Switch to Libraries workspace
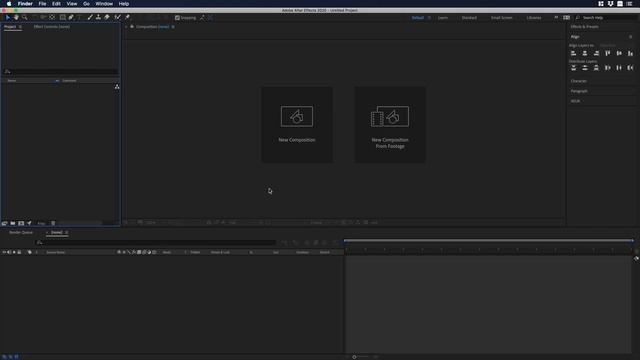Viewport: 640px width, 360px height. point(533,18)
